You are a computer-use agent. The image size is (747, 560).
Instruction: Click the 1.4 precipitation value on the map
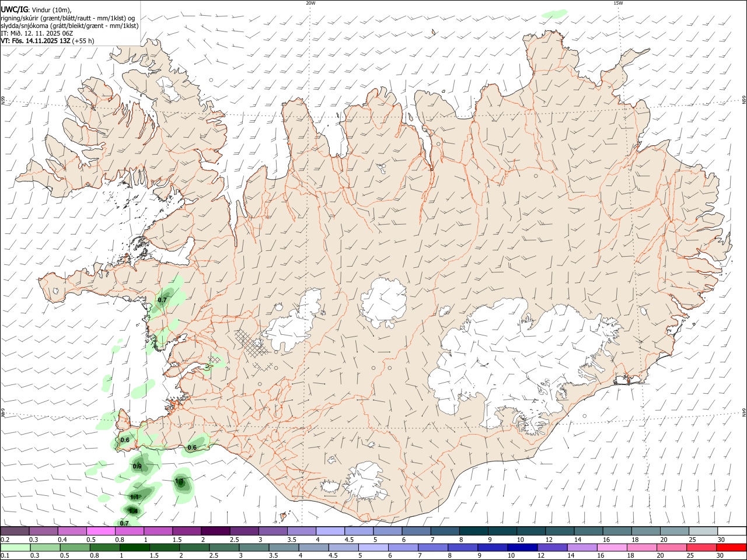pyautogui.click(x=133, y=511)
